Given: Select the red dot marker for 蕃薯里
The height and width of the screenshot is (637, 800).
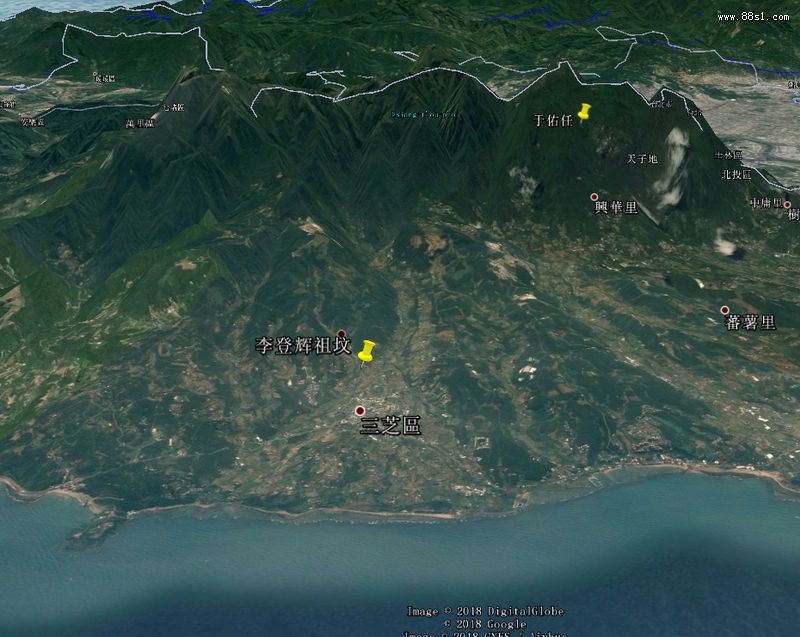Looking at the screenshot, I should (724, 310).
